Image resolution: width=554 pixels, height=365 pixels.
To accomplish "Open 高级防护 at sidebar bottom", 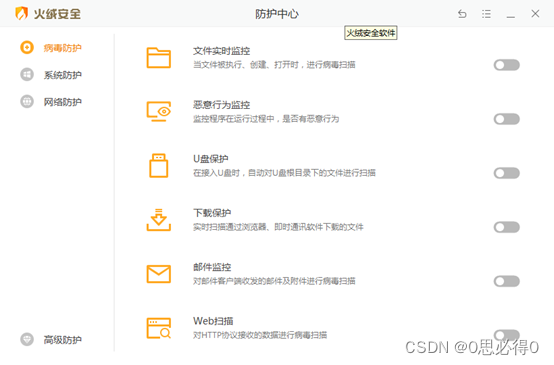I will (63, 340).
